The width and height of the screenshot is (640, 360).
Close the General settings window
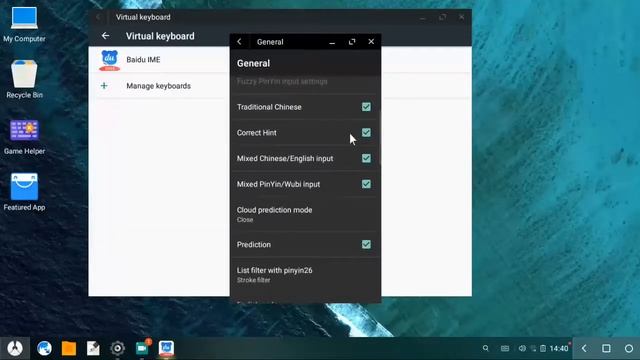pyautogui.click(x=371, y=42)
